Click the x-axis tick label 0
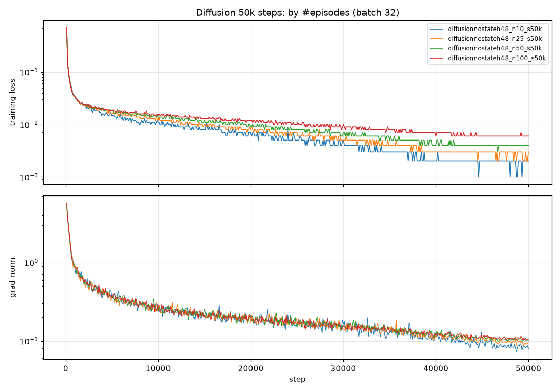The image size is (560, 392). pos(66,369)
